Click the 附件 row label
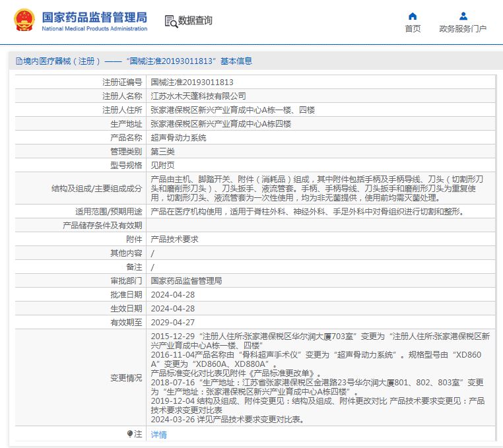The height and width of the screenshot is (448, 503). (134, 240)
